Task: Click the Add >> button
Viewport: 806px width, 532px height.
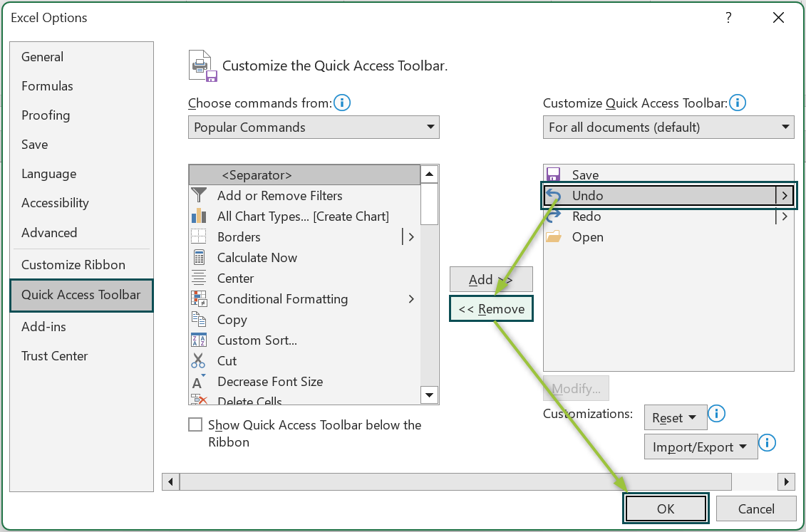Action: point(491,279)
